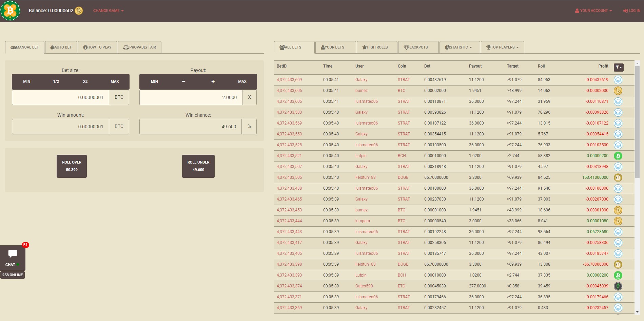
Task: Open bet ID 4,372,433,505
Action: click(289, 177)
